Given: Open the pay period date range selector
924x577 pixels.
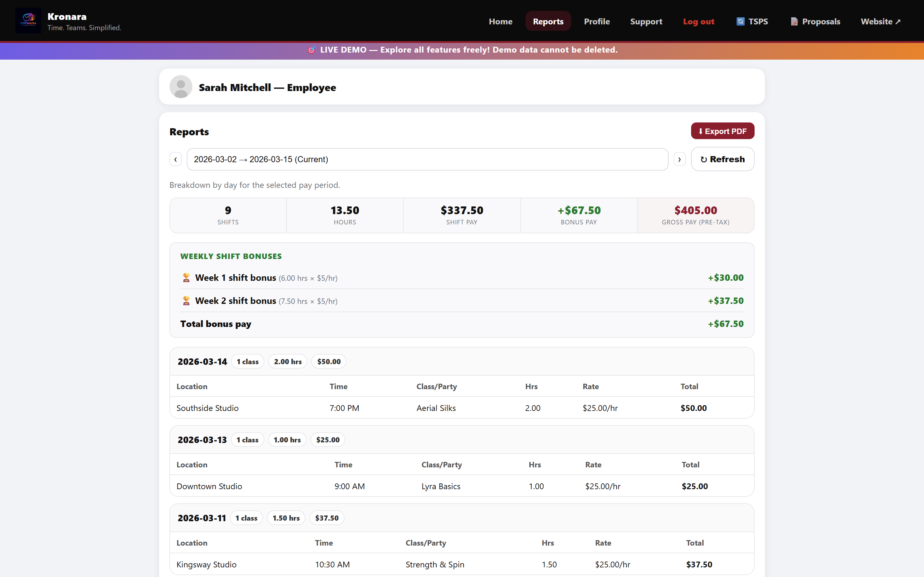Looking at the screenshot, I should [x=427, y=159].
